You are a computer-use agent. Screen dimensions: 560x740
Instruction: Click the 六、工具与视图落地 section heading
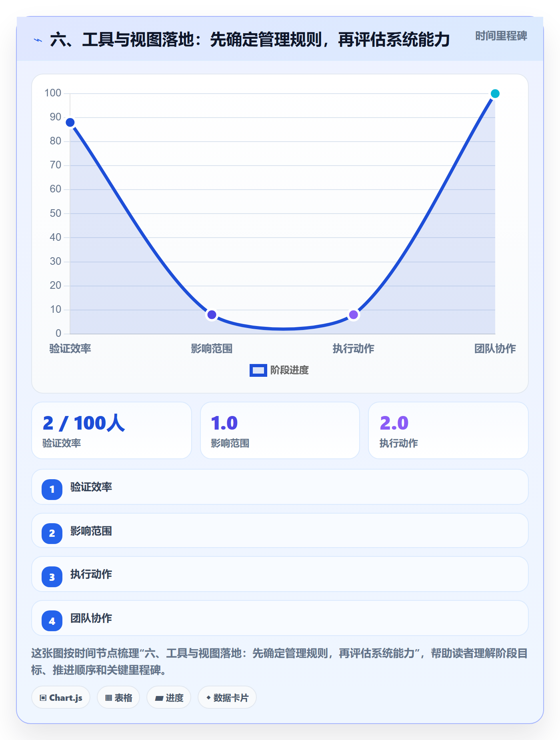250,40
